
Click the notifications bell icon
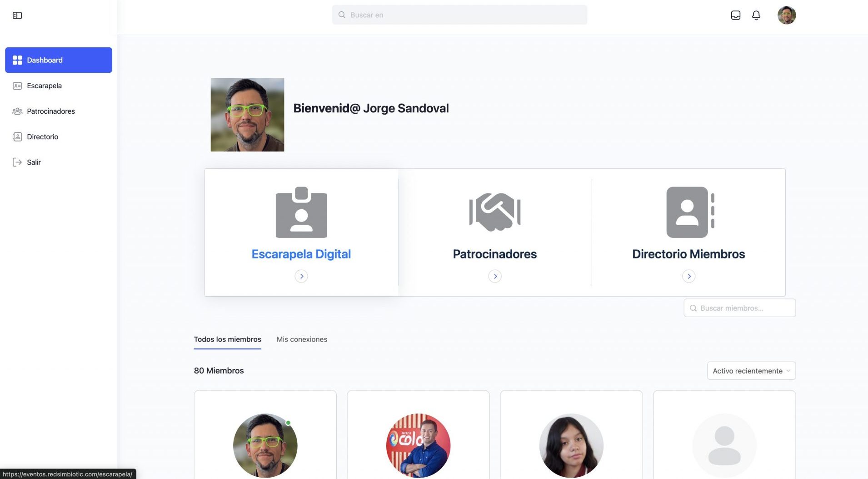pyautogui.click(x=756, y=15)
